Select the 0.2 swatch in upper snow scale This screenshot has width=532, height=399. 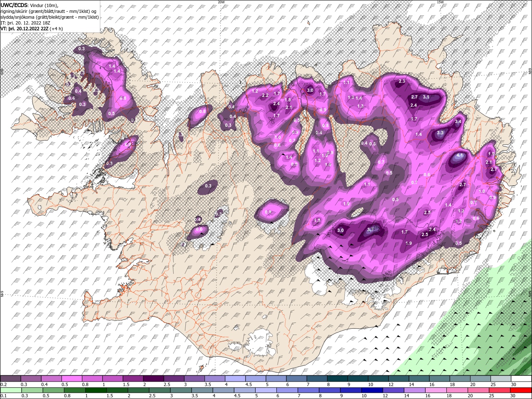(x=10, y=379)
